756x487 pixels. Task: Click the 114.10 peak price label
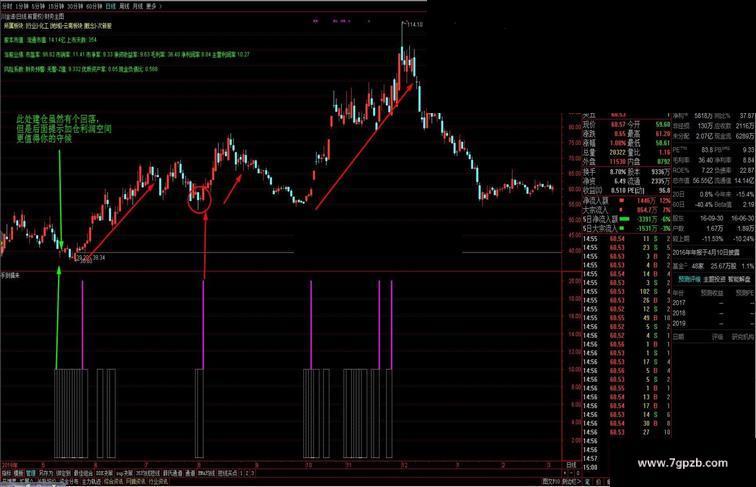click(415, 24)
